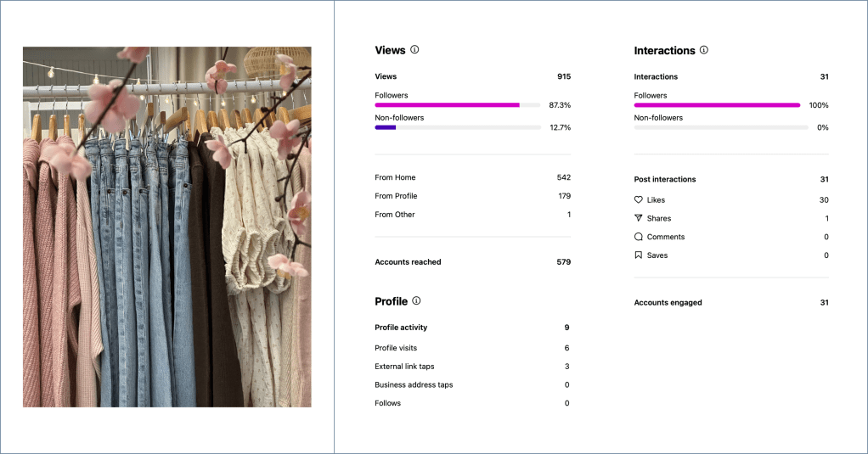The image size is (868, 454).
Task: Click the '179' From Profile value
Action: click(x=564, y=196)
